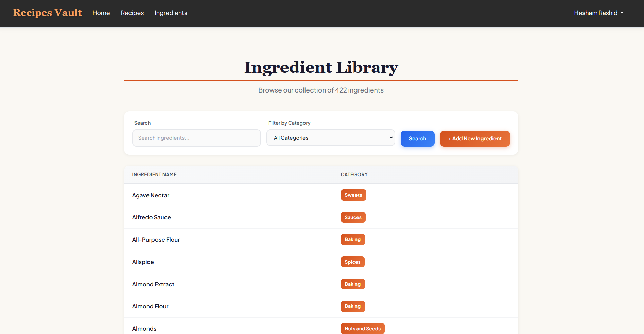This screenshot has height=334, width=644.
Task: Click the Spices category badge
Action: [352, 262]
